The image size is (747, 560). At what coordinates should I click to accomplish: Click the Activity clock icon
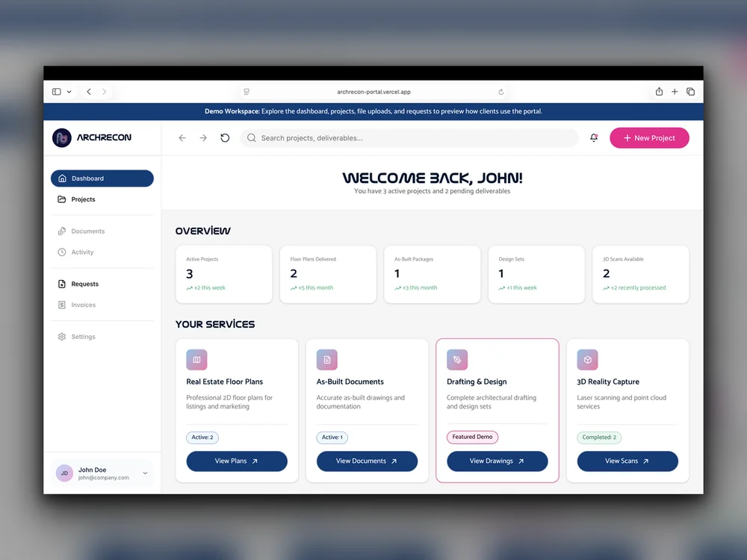62,252
